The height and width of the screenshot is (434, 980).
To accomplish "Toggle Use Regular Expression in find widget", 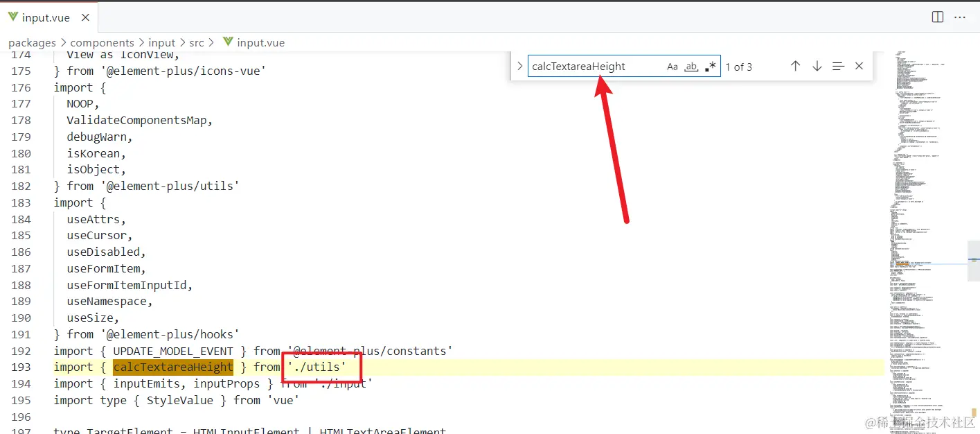I will [x=710, y=67].
